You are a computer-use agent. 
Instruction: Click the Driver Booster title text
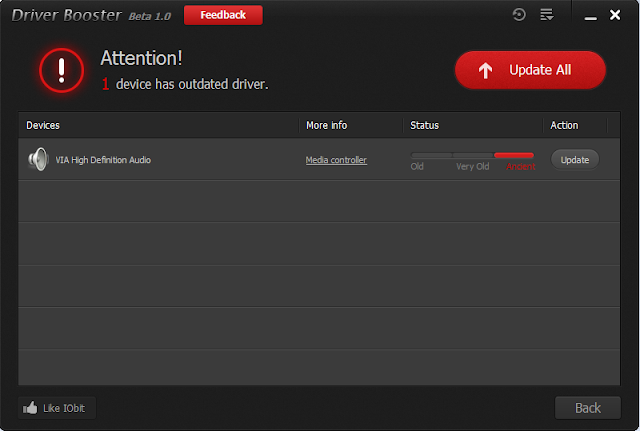coord(67,16)
